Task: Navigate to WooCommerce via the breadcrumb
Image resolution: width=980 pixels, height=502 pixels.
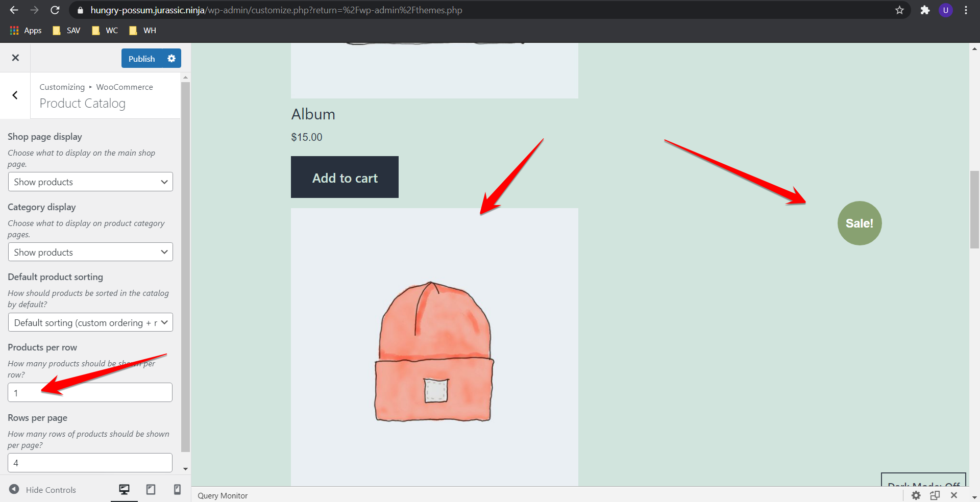Action: [124, 87]
